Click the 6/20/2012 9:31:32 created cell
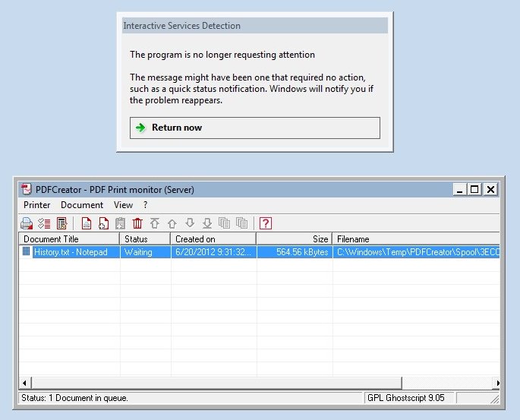Screen dimensions: 520x420 click(x=213, y=252)
